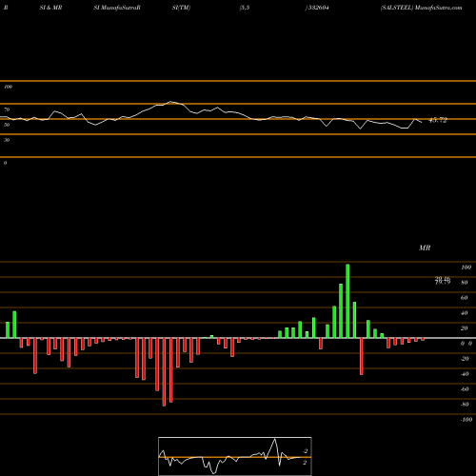Select the RSI axis label 50

[7, 125]
